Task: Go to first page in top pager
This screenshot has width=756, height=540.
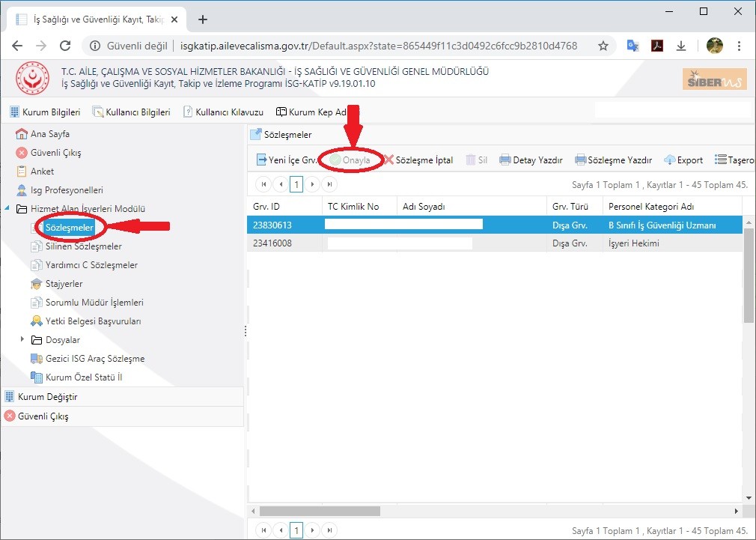Action: [263, 184]
